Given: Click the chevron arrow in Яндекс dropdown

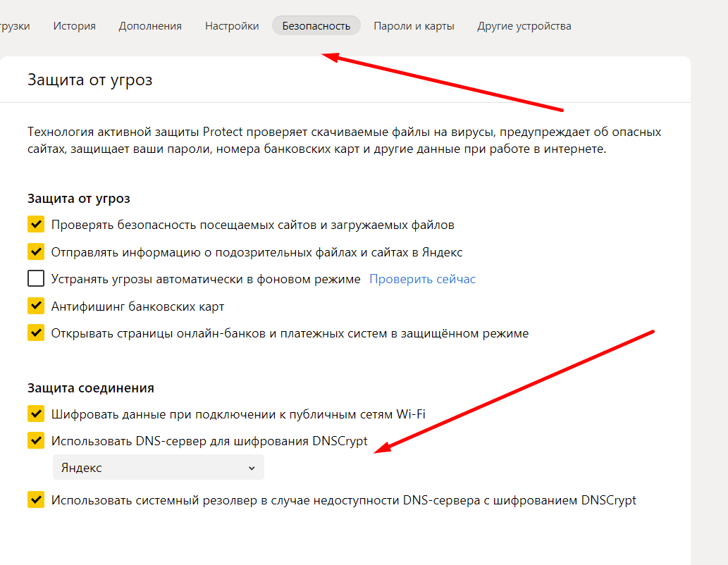Looking at the screenshot, I should click(x=252, y=468).
